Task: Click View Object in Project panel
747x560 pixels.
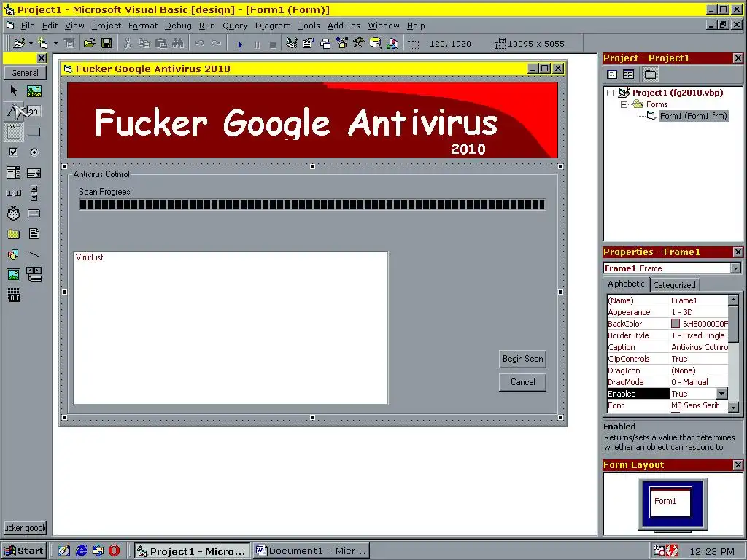Action: pyautogui.click(x=628, y=74)
